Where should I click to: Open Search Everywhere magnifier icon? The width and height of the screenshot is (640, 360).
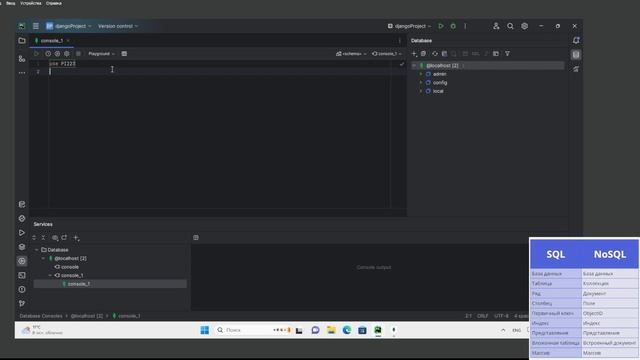pos(510,26)
